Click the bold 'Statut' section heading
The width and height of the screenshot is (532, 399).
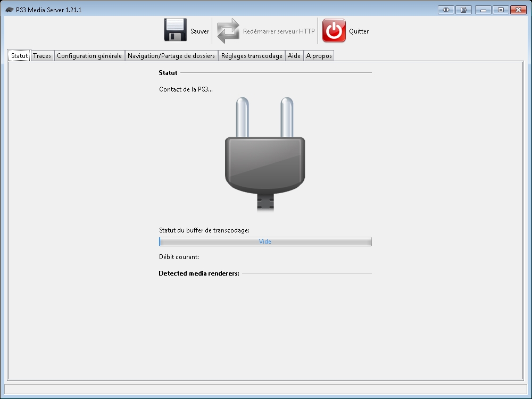168,72
